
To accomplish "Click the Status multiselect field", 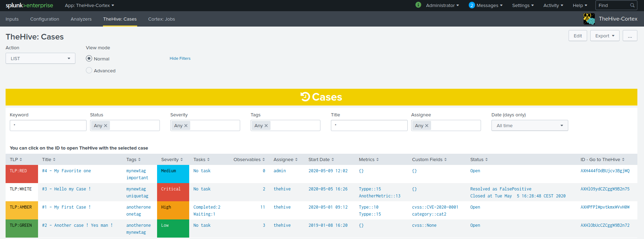I will pos(125,125).
